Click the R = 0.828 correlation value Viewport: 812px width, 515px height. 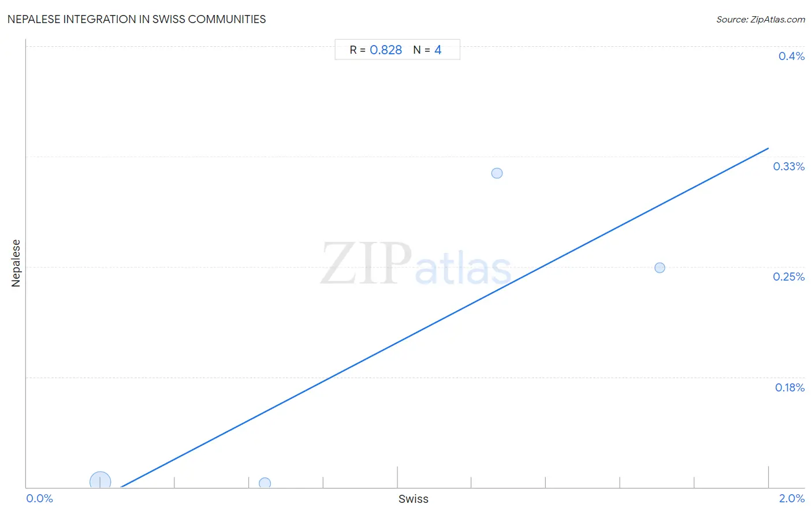tap(375, 50)
